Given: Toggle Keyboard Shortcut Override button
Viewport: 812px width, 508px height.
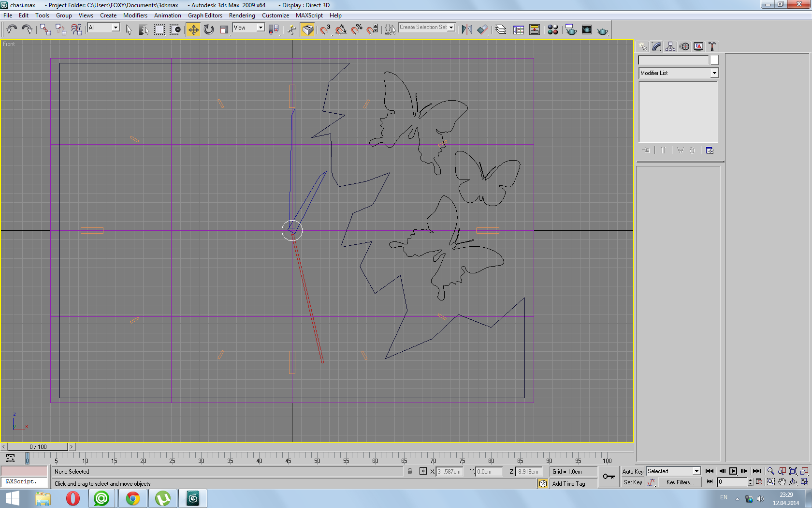Looking at the screenshot, I should 307,30.
